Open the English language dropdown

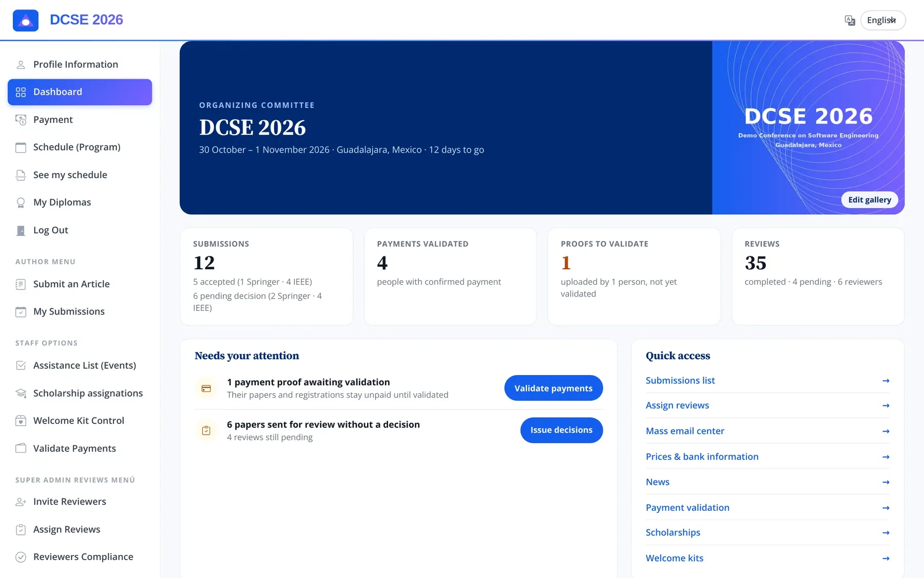[x=883, y=20]
